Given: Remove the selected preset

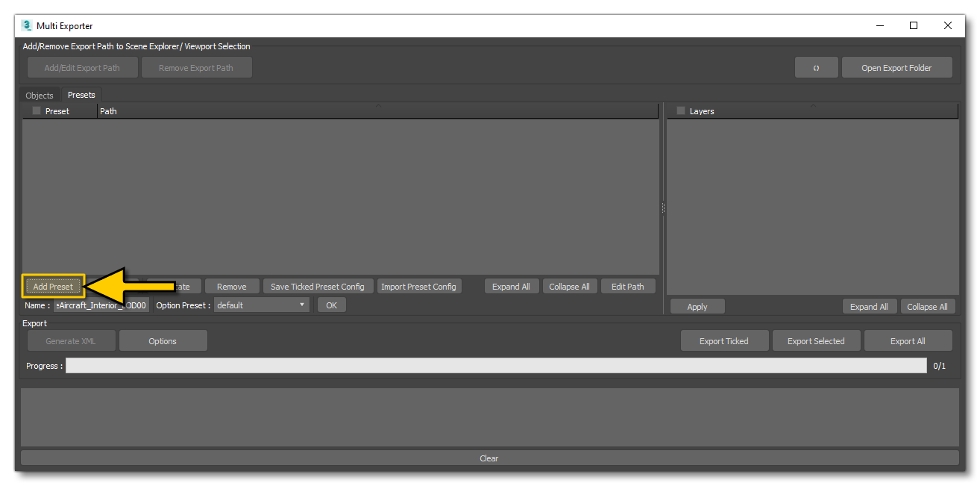Looking at the screenshot, I should [232, 286].
